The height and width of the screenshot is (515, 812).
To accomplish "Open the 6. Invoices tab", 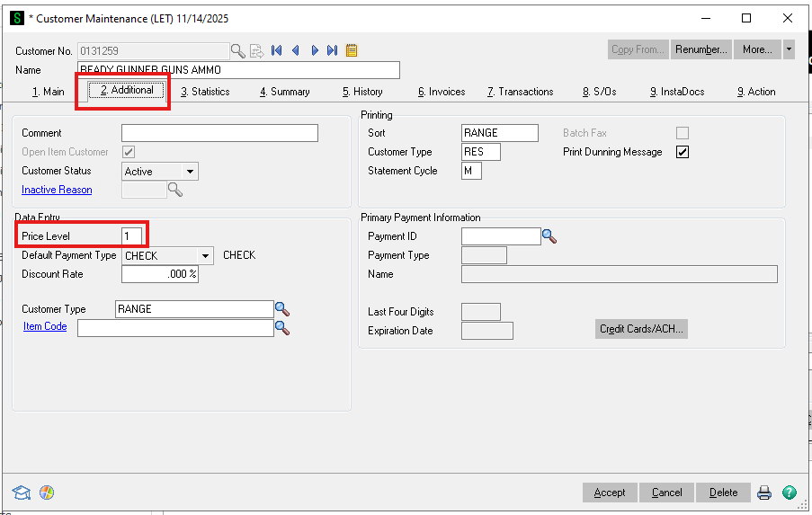I will [442, 92].
